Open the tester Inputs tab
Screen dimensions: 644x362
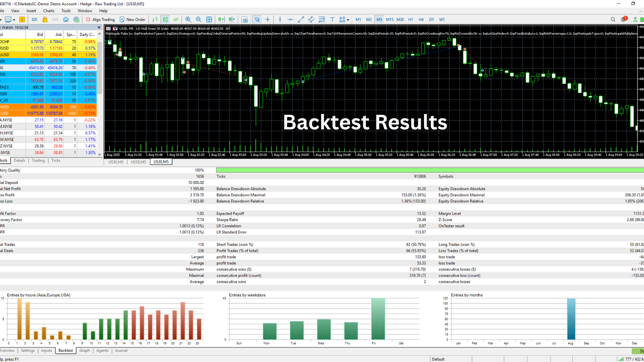tap(47, 351)
